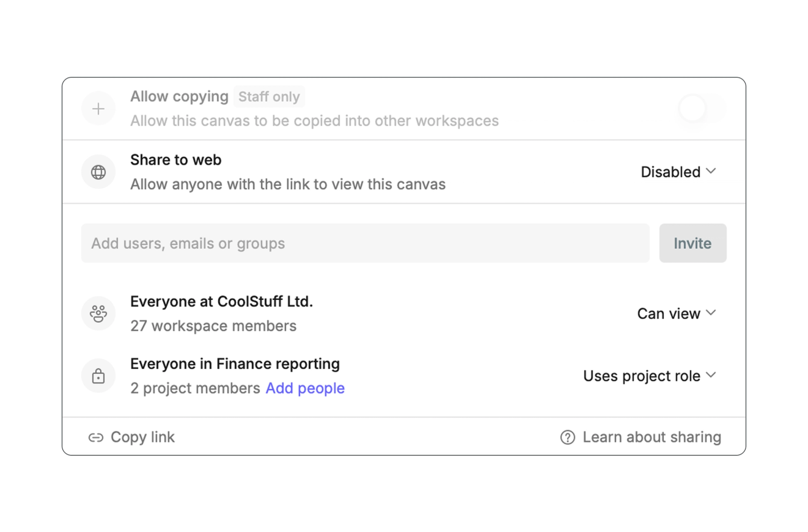This screenshot has height=532, width=808.
Task: Click the Staff only badge
Action: pyautogui.click(x=269, y=96)
